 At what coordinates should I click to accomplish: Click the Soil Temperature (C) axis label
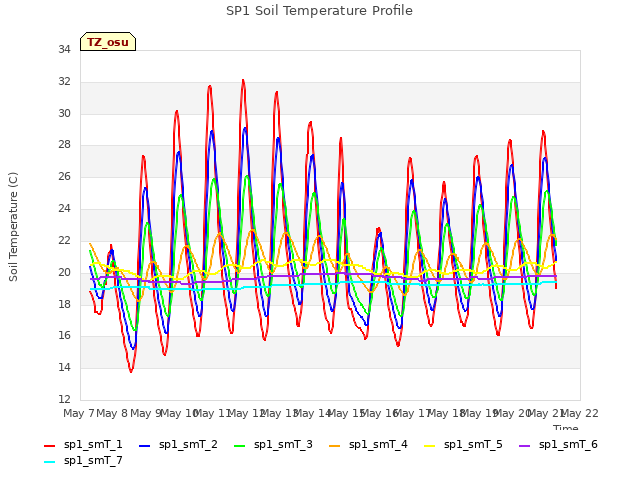tap(13, 227)
